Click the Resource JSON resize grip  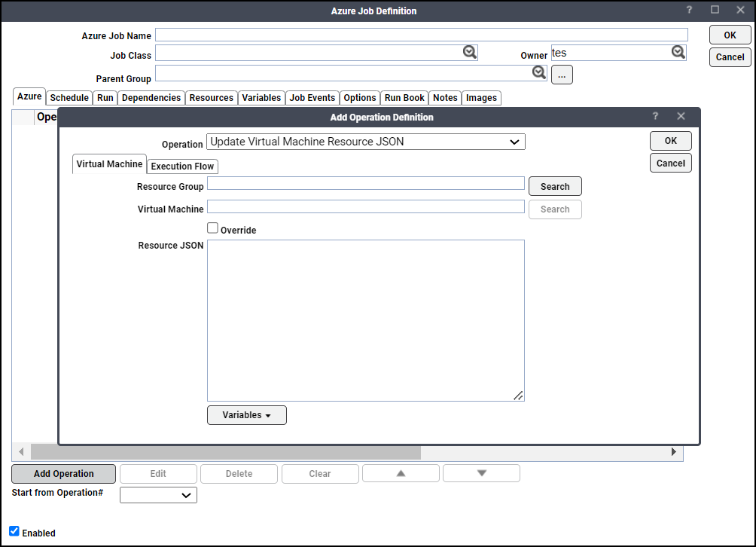click(518, 396)
